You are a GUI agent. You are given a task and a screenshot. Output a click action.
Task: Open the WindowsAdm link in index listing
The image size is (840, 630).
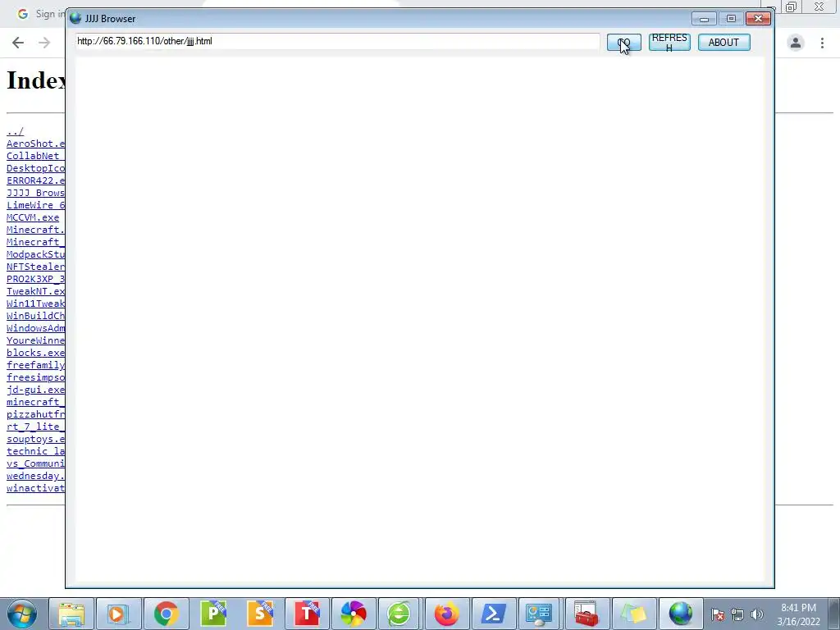(x=35, y=328)
